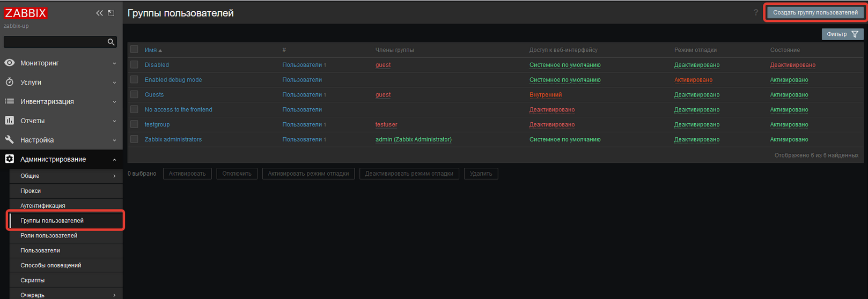The height and width of the screenshot is (299, 868).
Task: Click the Фильтр funnel button
Action: (842, 34)
